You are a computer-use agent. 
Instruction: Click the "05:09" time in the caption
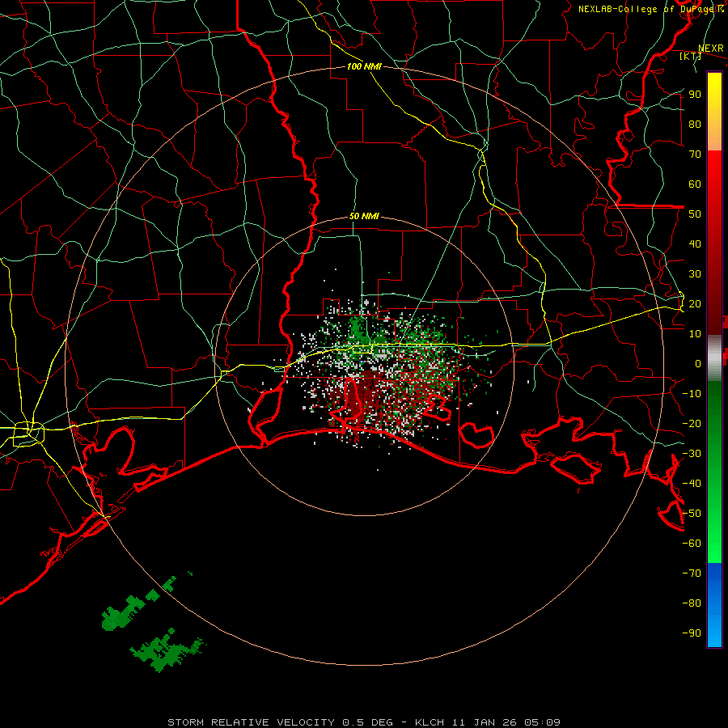[x=542, y=722]
